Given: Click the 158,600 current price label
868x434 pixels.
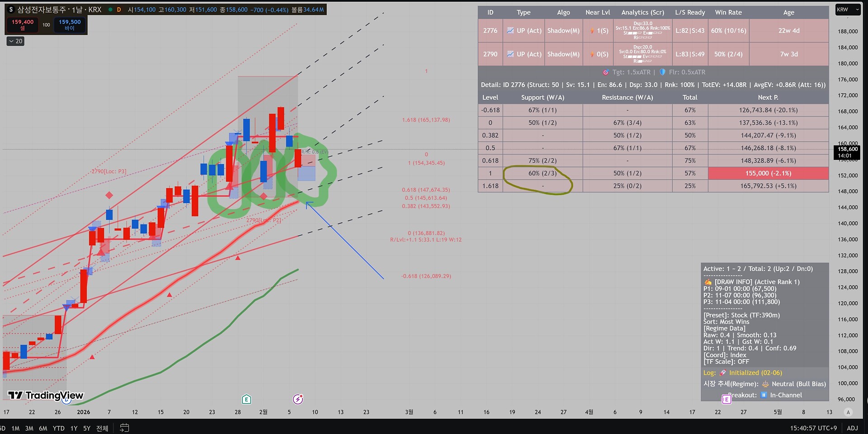Looking at the screenshot, I should 847,152.
